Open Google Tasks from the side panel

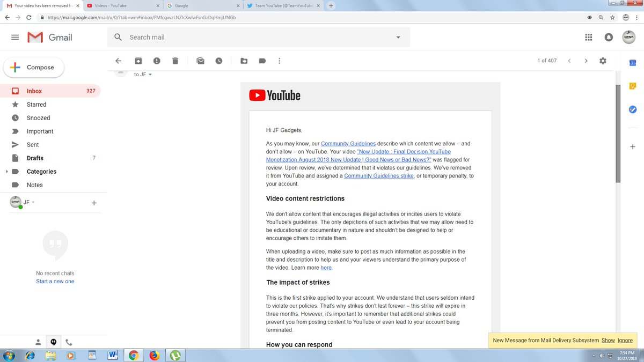(x=633, y=109)
